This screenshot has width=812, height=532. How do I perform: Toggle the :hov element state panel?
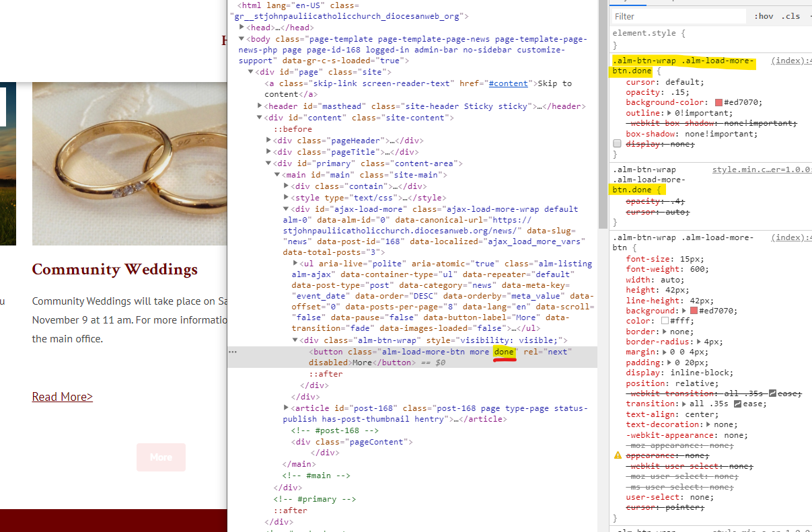click(764, 16)
